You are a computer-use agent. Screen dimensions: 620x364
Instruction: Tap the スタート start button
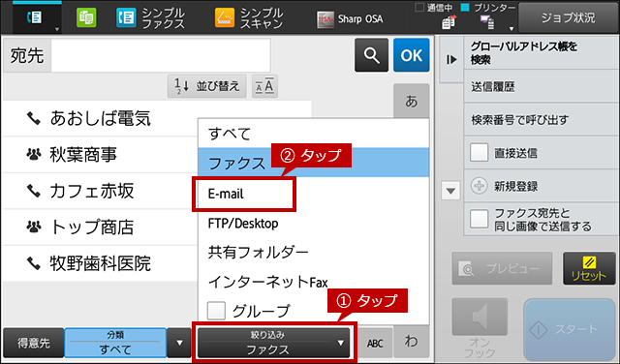point(569,329)
